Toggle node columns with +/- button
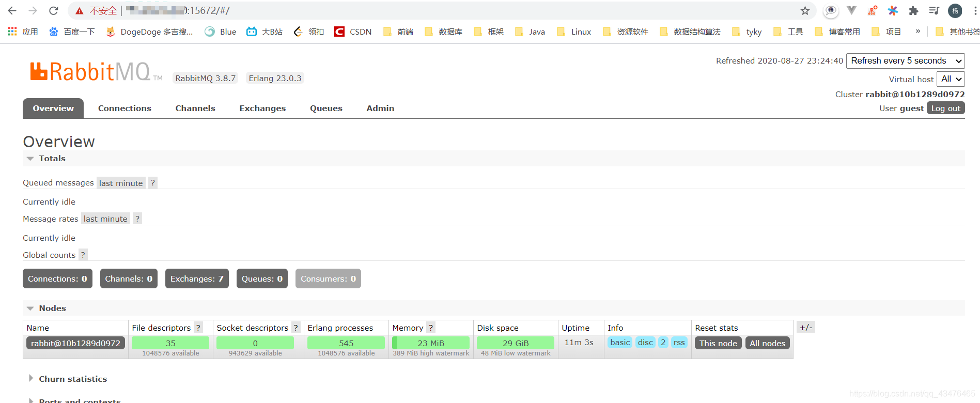Screen dimensions: 980x403 [x=806, y=327]
